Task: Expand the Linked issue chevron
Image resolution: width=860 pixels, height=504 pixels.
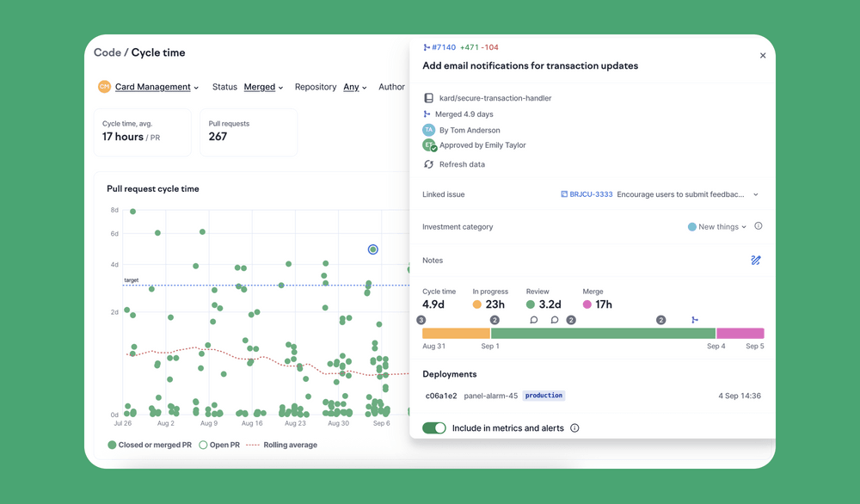Action: click(756, 194)
